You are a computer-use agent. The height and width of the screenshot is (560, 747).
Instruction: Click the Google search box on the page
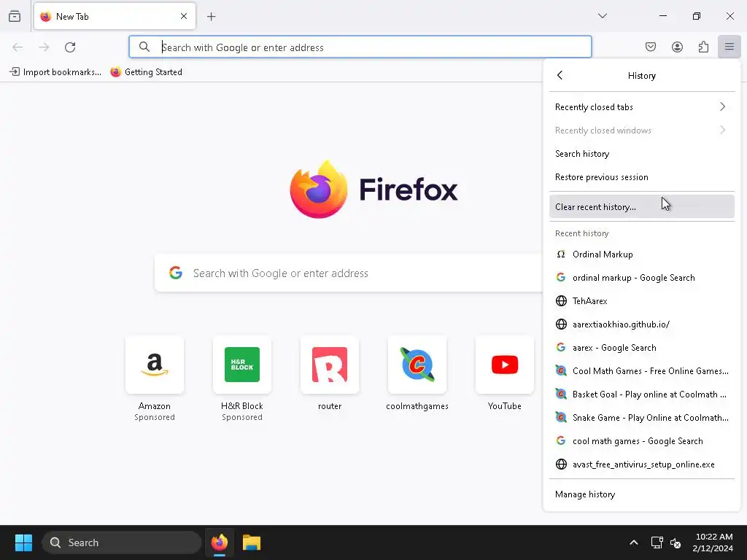(x=349, y=273)
